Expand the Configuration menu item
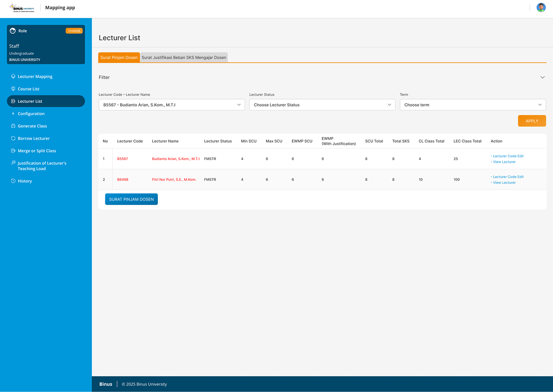 coord(31,114)
